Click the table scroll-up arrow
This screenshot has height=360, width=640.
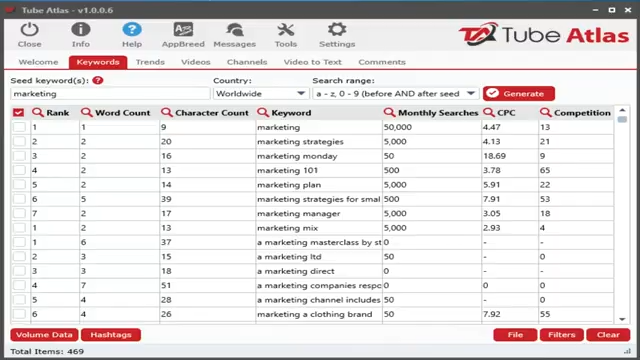(x=622, y=110)
